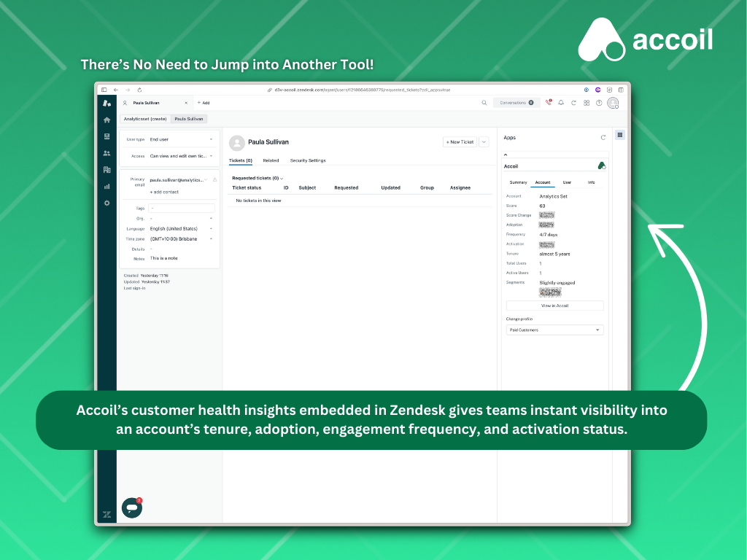This screenshot has width=747, height=560.
Task: Open the Views icon in sidebar
Action: pyautogui.click(x=107, y=136)
